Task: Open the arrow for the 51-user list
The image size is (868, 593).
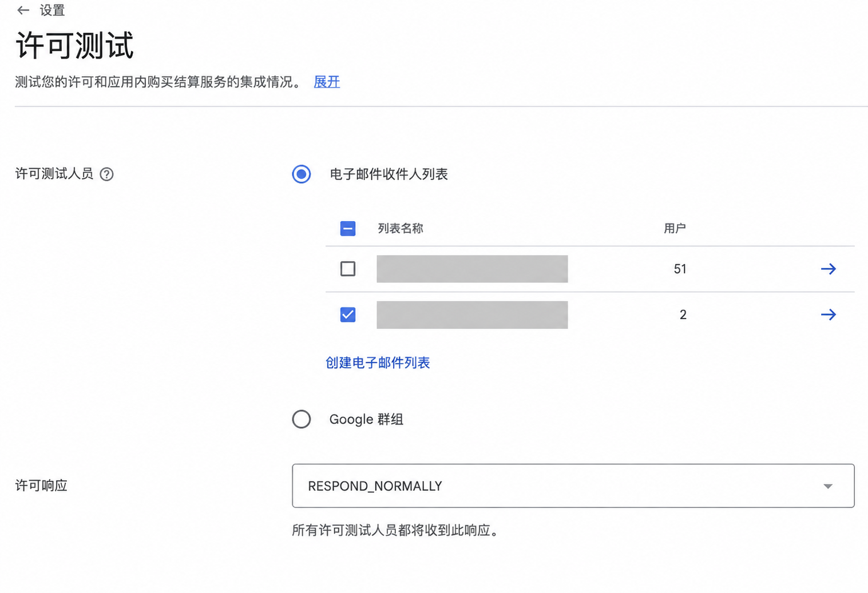Action: [x=828, y=269]
